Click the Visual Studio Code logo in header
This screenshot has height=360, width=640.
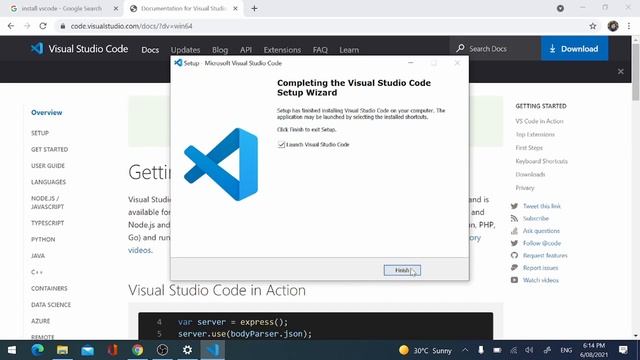(x=37, y=49)
